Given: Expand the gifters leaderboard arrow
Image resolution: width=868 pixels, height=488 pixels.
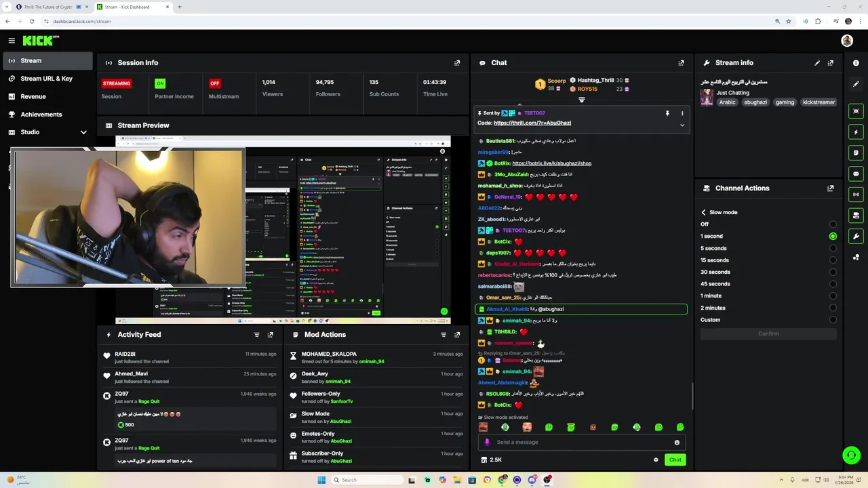Looking at the screenshot, I should [582, 100].
